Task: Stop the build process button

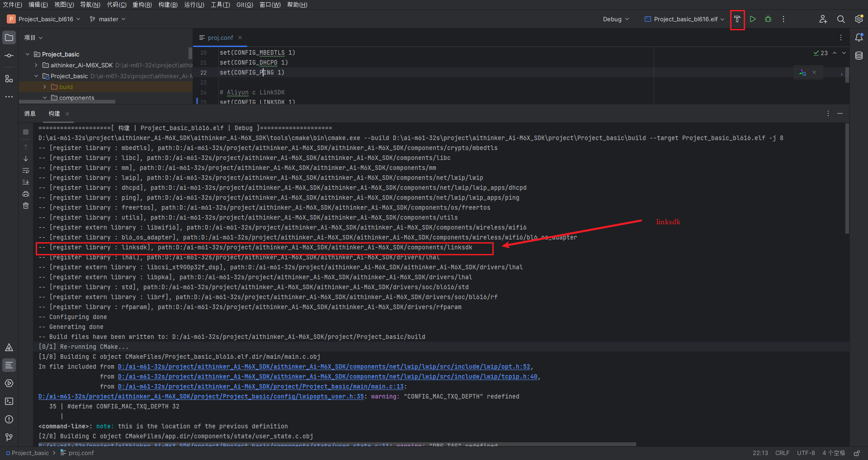Action: coord(26,132)
